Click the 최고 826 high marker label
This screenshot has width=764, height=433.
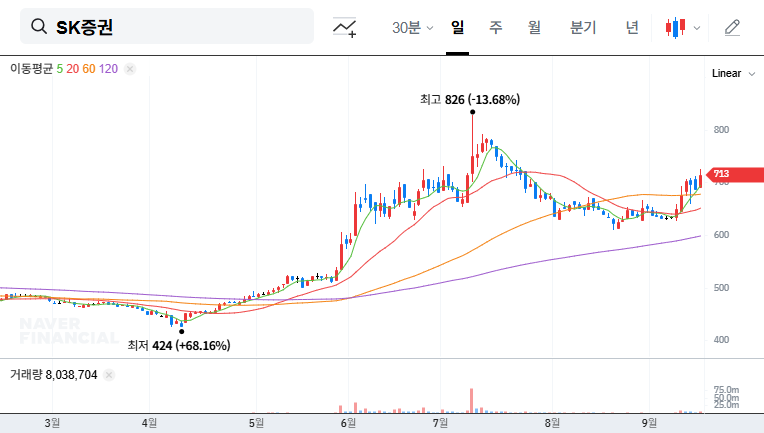[x=470, y=99]
